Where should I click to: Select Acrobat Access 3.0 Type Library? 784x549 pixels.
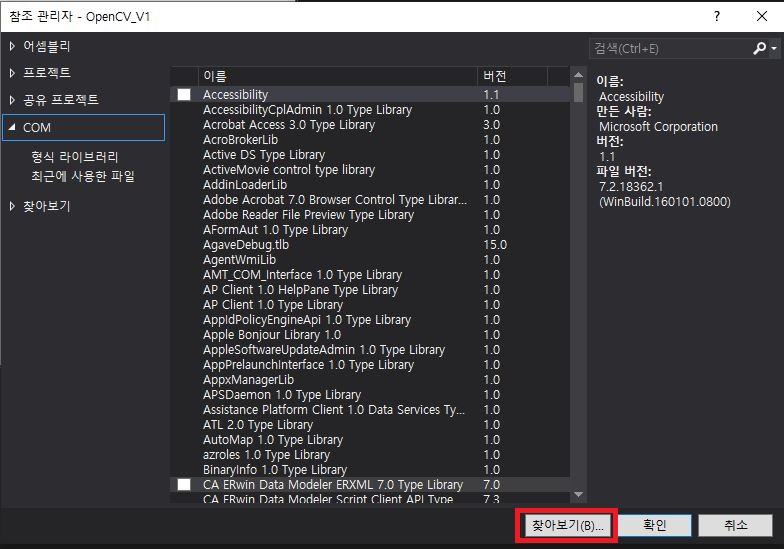[x=370, y=124]
